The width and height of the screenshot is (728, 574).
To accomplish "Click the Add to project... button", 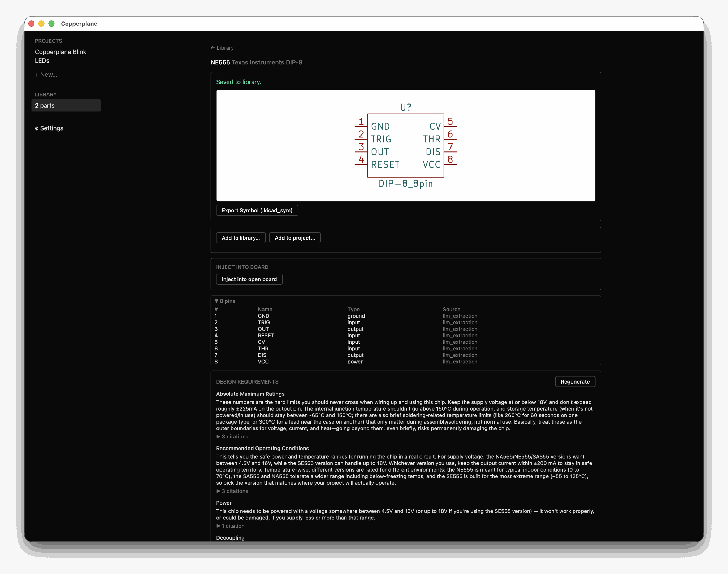I will (x=295, y=238).
